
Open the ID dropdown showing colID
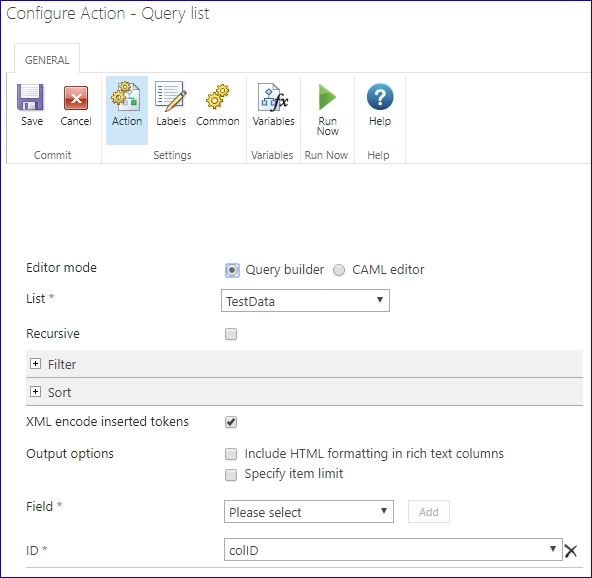pos(393,550)
